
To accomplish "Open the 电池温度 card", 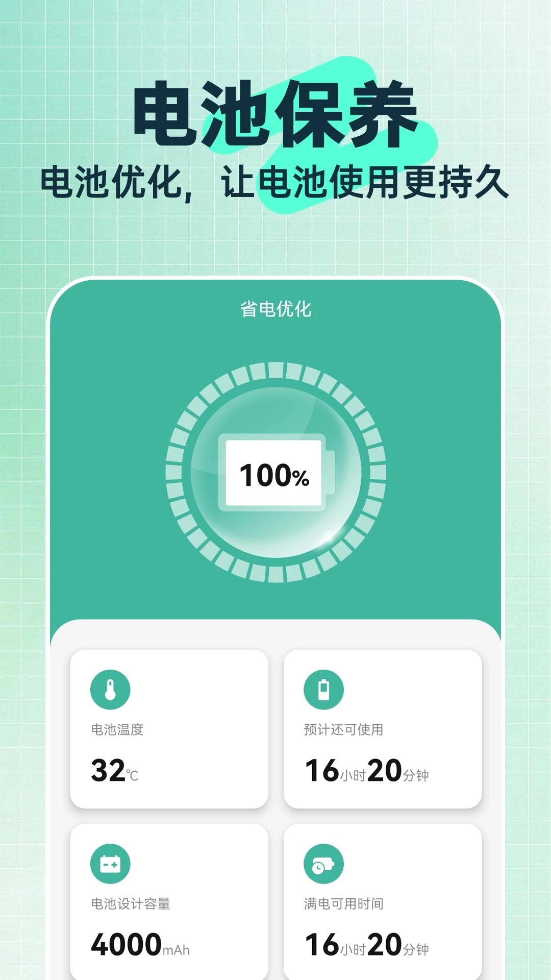I will coord(169,728).
